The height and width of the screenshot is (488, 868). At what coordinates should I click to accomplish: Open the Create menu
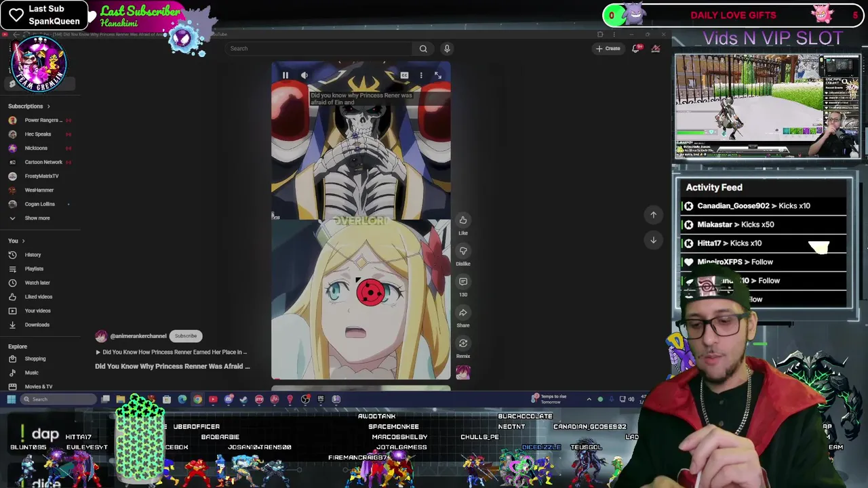608,48
